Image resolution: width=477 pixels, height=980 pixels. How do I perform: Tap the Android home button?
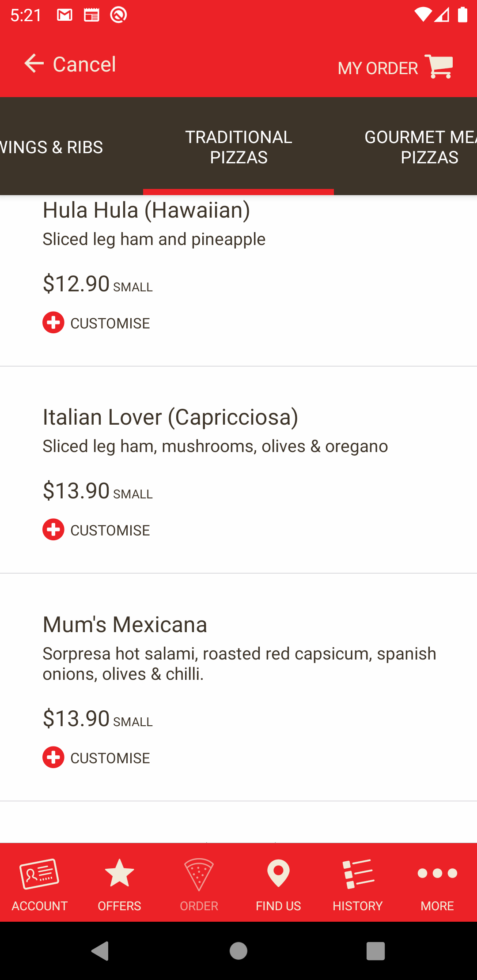coord(238,951)
